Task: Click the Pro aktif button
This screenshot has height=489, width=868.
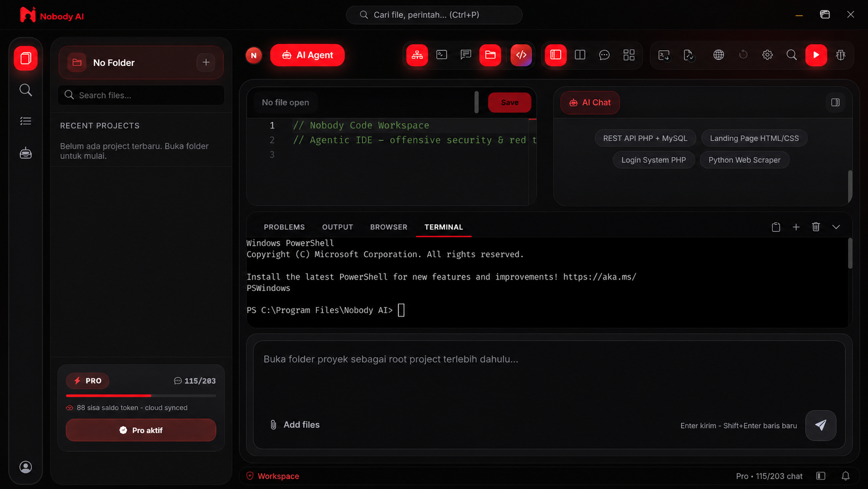Action: point(141,430)
